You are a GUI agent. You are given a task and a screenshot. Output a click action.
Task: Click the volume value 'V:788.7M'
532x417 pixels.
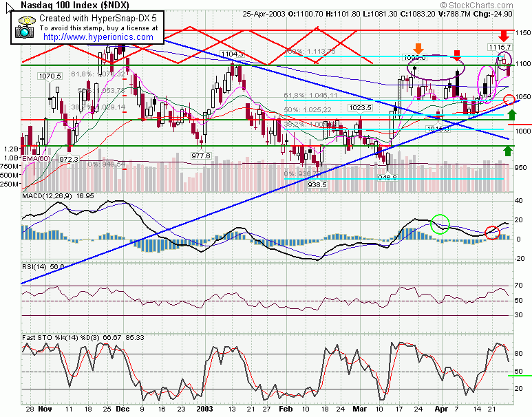pos(453,14)
